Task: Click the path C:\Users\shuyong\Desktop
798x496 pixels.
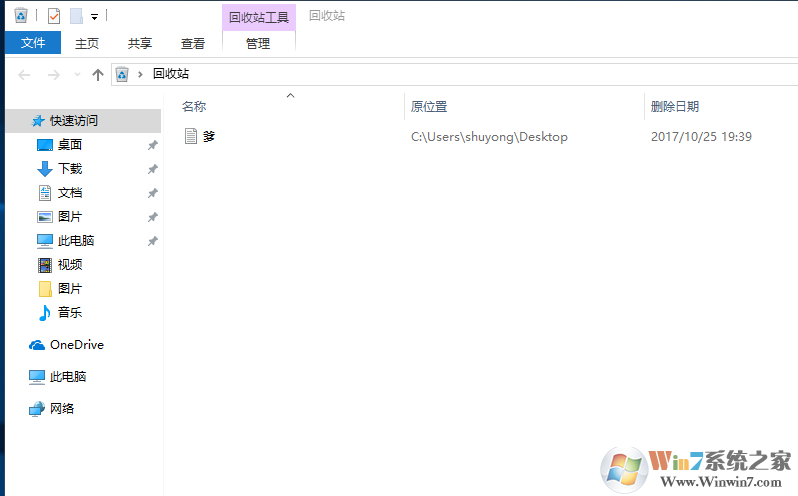Action: (489, 137)
